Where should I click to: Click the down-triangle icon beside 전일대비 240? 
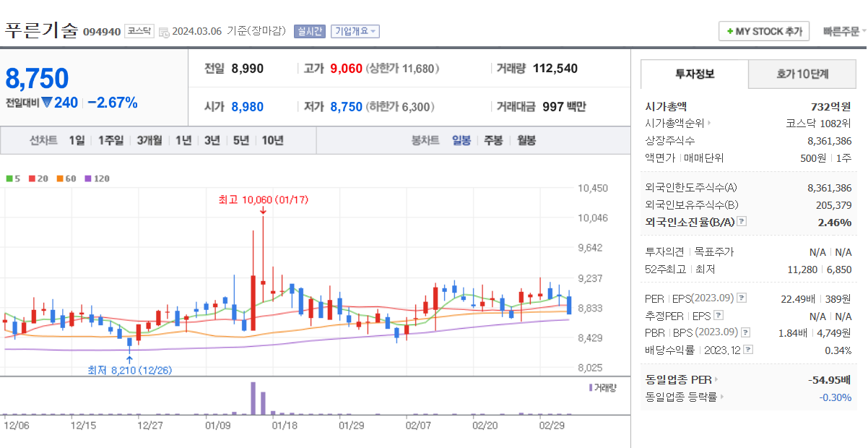47,103
